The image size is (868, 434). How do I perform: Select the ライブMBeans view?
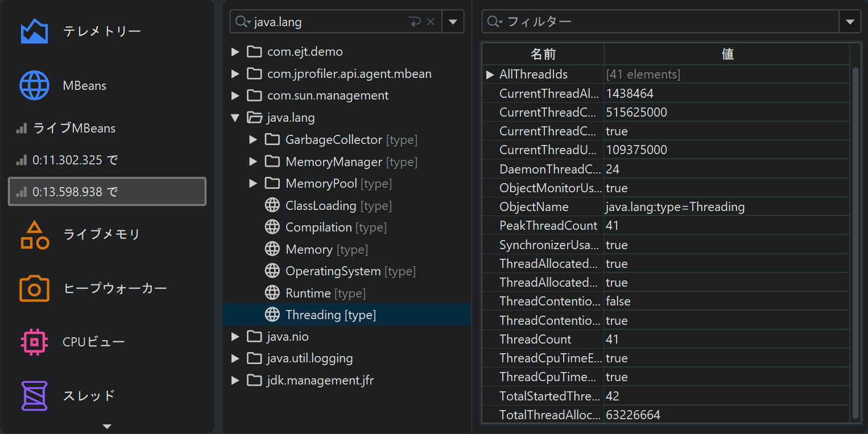click(74, 129)
